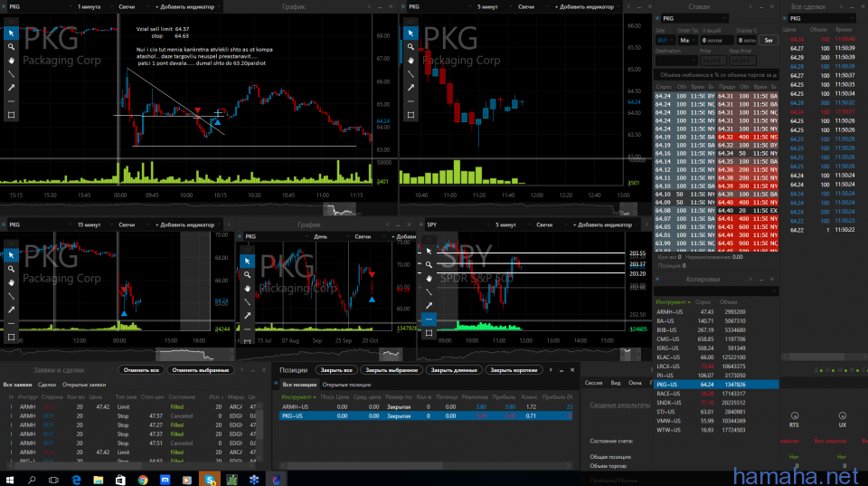This screenshot has height=486, width=868.
Task: Select the trend line tool in 15-minute PKG chart
Action: (11, 297)
